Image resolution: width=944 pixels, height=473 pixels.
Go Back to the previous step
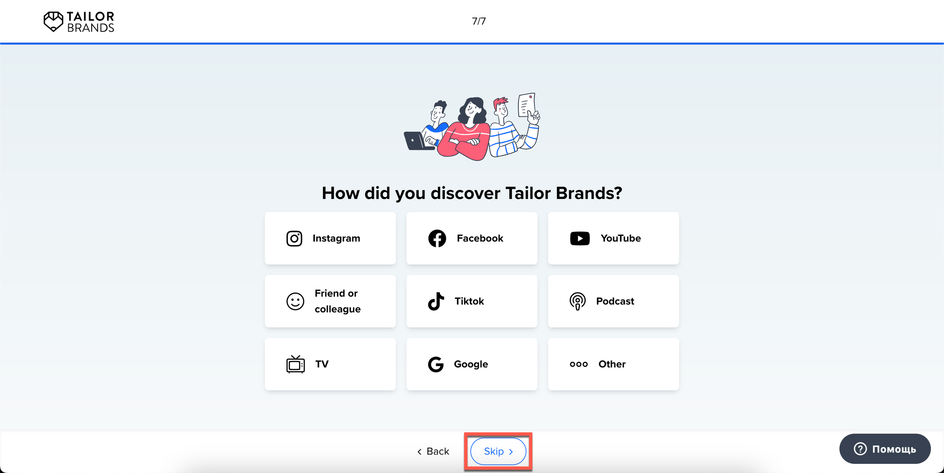point(433,451)
